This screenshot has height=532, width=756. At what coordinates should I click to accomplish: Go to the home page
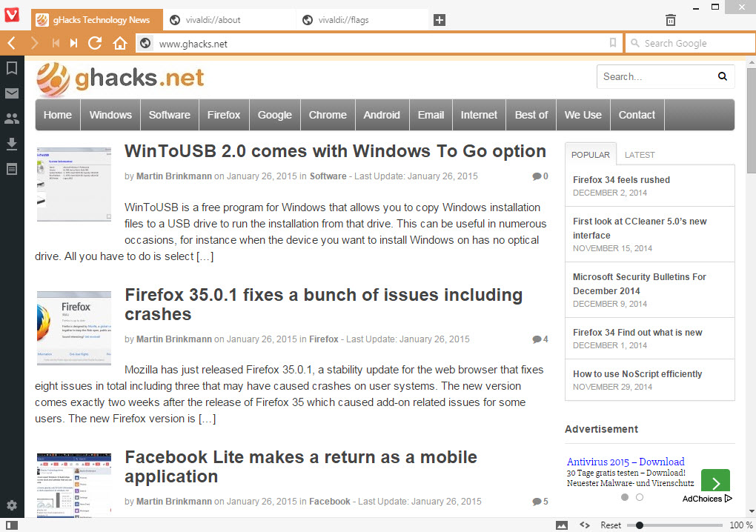tap(119, 44)
